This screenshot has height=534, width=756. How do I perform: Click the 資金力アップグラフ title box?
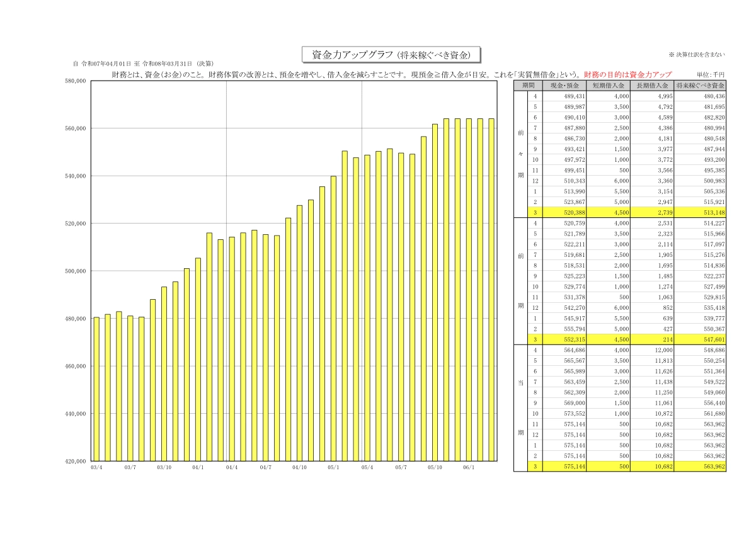click(391, 55)
